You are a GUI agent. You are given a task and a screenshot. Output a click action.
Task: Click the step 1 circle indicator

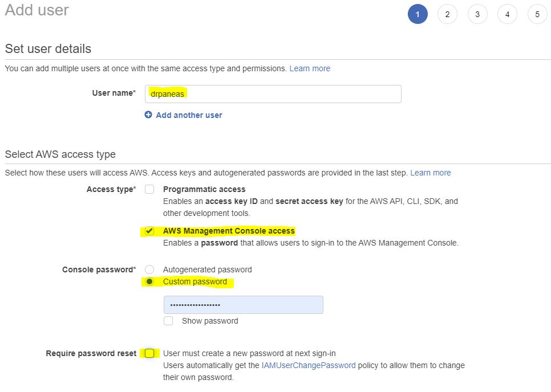click(418, 15)
